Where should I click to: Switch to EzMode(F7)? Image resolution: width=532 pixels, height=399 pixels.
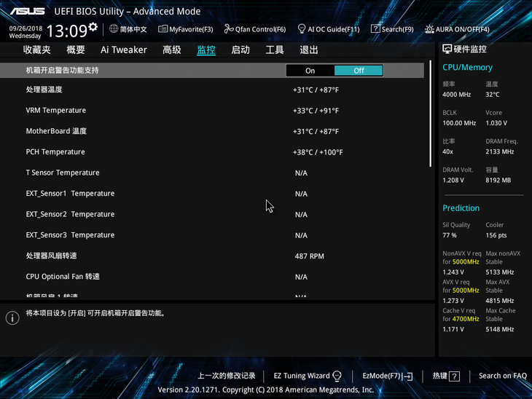[x=388, y=376]
